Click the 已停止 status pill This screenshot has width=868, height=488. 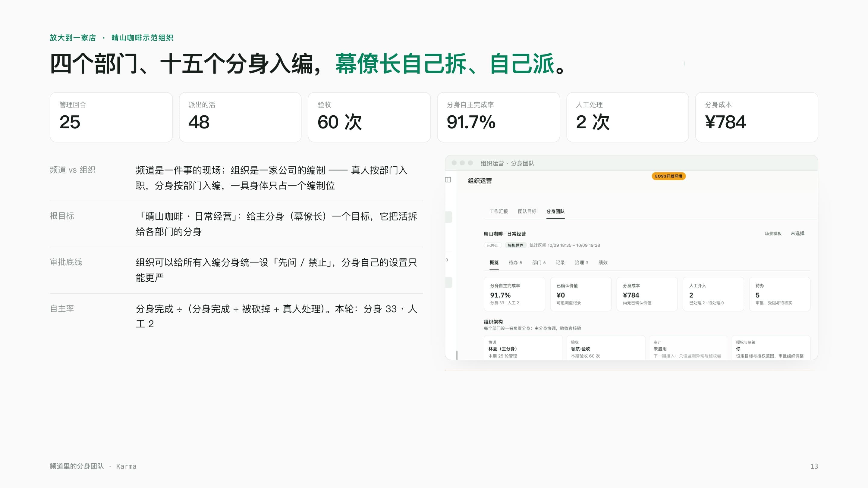[493, 246]
